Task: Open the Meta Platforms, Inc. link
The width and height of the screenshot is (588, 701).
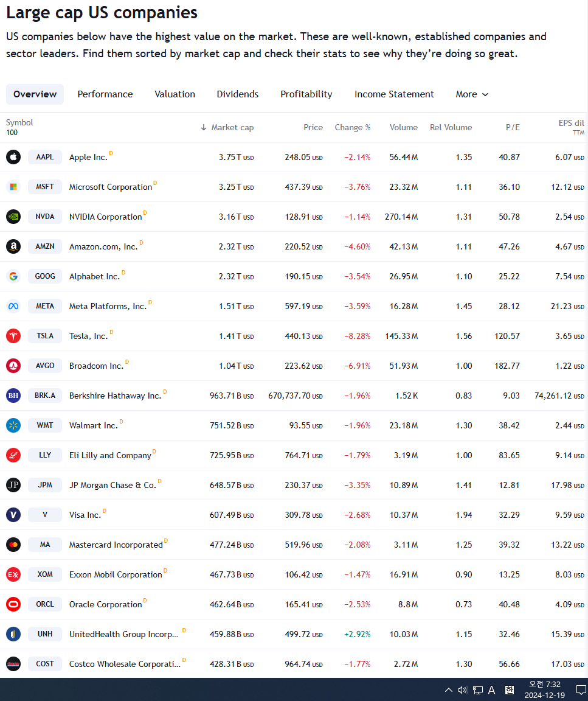Action: coord(108,306)
